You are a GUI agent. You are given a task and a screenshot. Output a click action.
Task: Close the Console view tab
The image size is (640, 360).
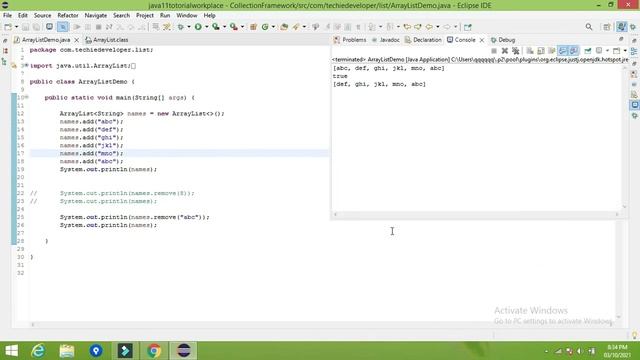(482, 40)
